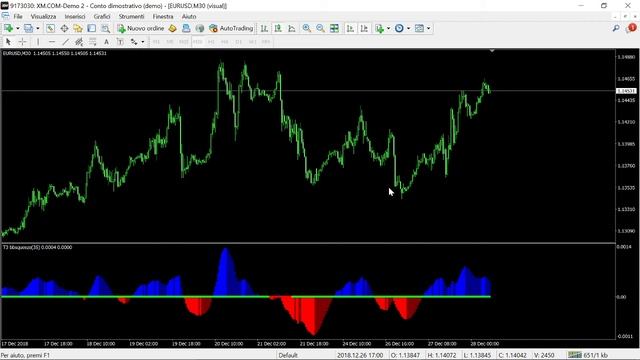
Task: Toggle chart shift from right border
Action: click(364, 28)
